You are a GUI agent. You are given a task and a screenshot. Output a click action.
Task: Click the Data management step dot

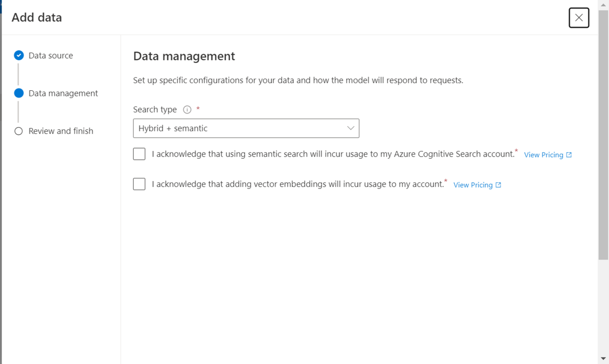point(19,93)
